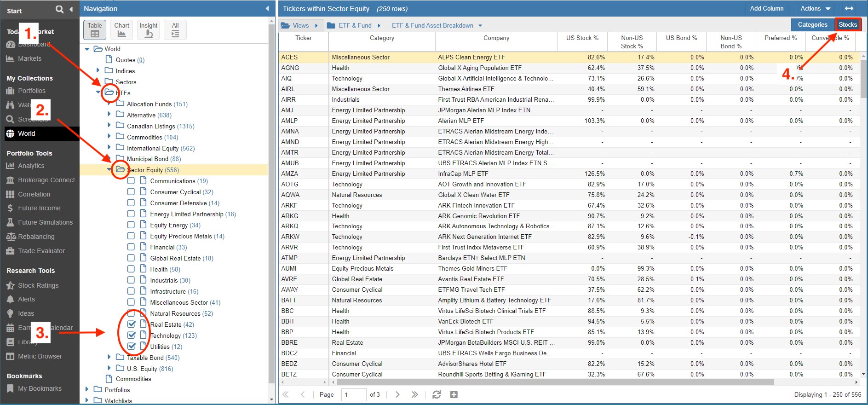The height and width of the screenshot is (405, 868).
Task: Uncheck the Utilities checkbox
Action: pyautogui.click(x=132, y=346)
